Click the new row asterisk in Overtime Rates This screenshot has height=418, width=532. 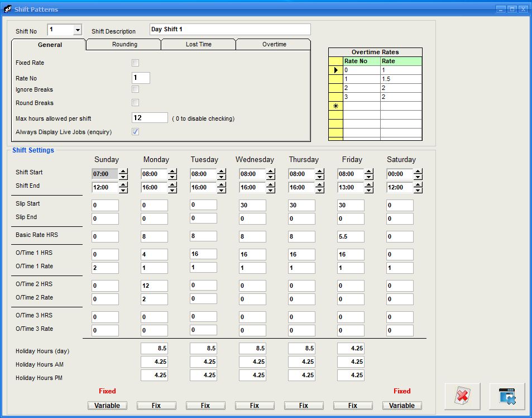click(336, 106)
